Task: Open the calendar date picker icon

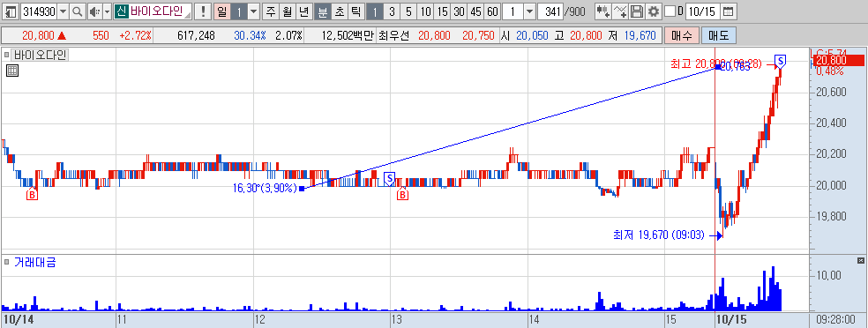Action: [729, 11]
